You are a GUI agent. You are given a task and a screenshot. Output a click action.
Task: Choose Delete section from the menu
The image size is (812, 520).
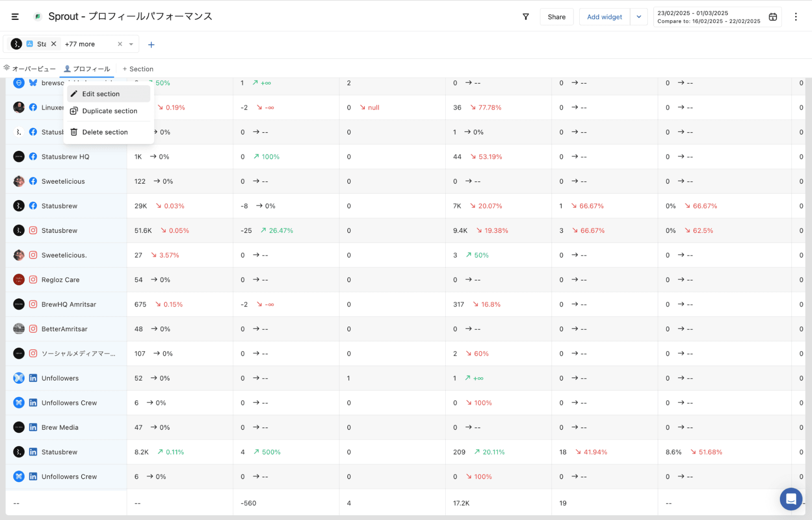(105, 132)
